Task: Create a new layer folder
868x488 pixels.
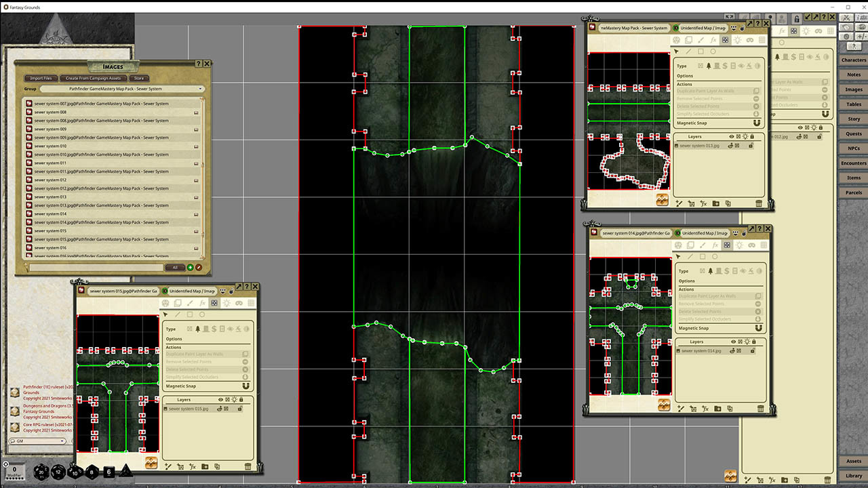Action: coord(205,466)
